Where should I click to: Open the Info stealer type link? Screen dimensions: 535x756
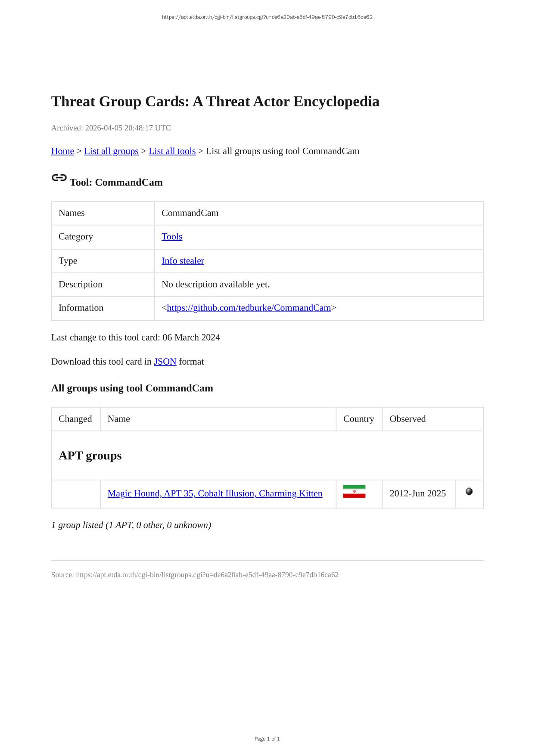(183, 261)
